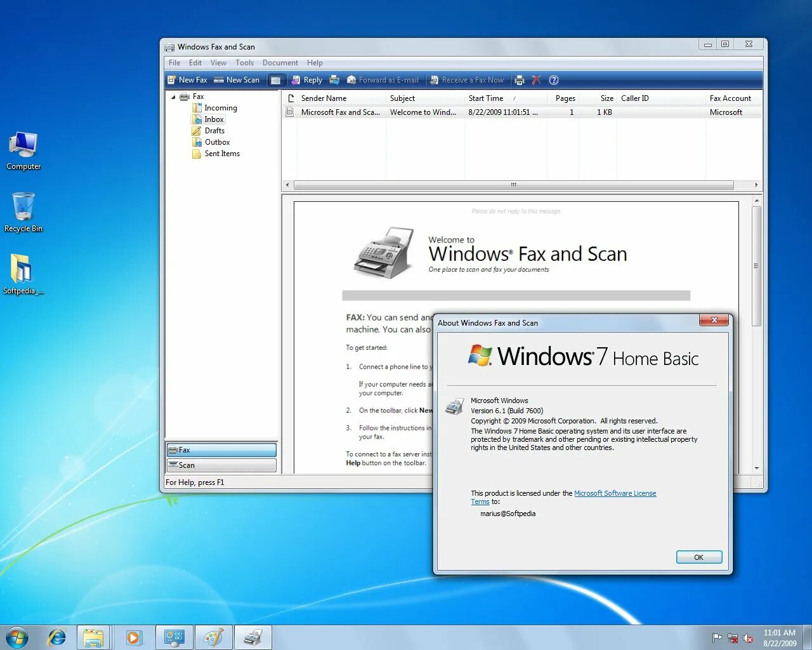Viewport: 812px width, 650px height.
Task: Click fax machine icon in About dialog
Action: pyautogui.click(x=454, y=406)
